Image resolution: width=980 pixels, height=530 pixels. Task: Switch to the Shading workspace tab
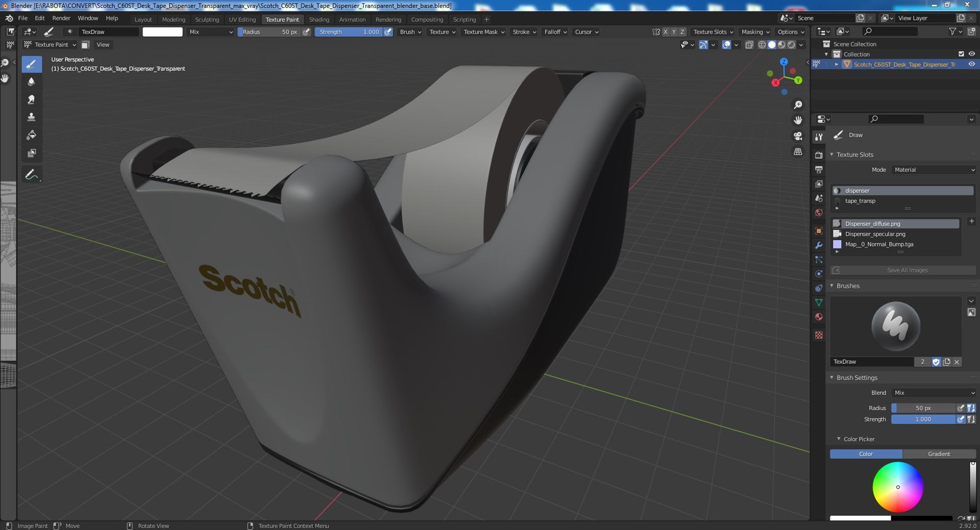319,19
